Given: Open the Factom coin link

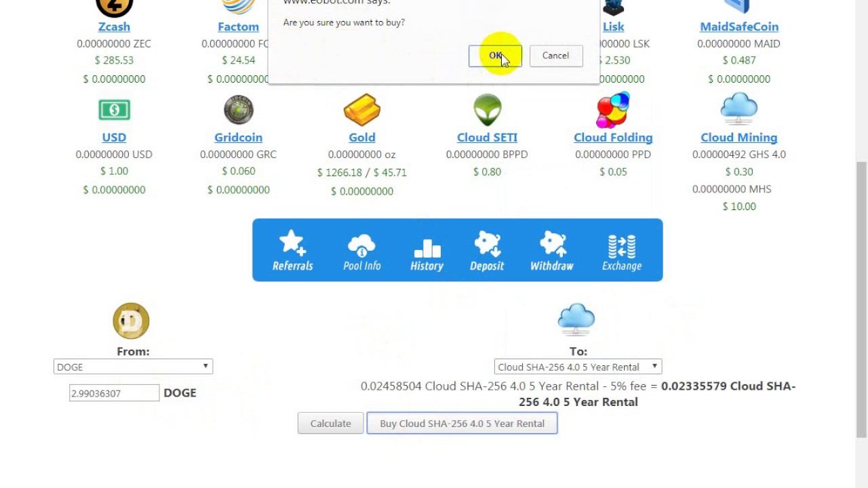Looking at the screenshot, I should click(238, 26).
